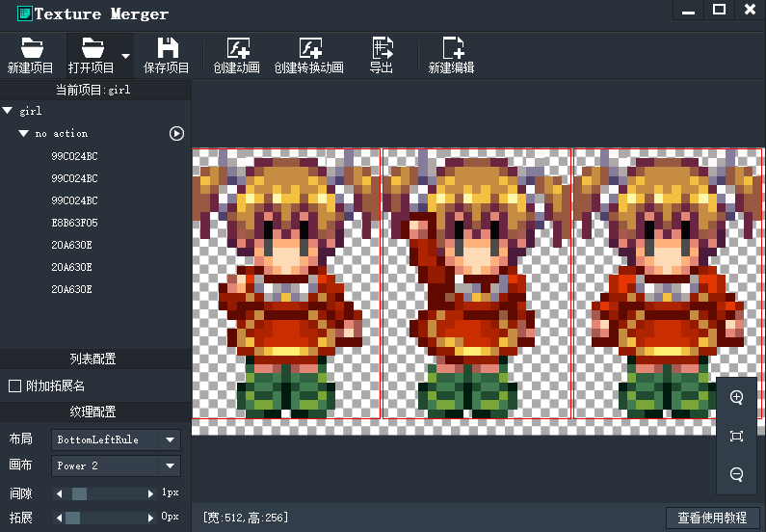Fit the canvas to view
Image resolution: width=766 pixels, height=532 pixels.
point(737,436)
